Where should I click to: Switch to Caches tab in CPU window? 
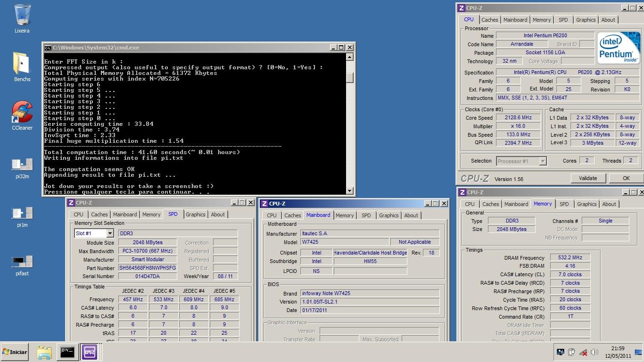[x=489, y=20]
